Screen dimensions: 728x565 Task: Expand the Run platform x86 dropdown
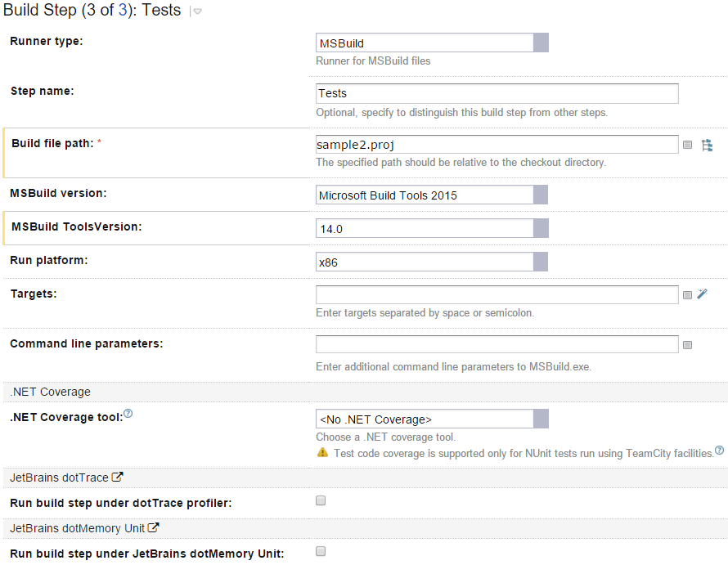[540, 262]
